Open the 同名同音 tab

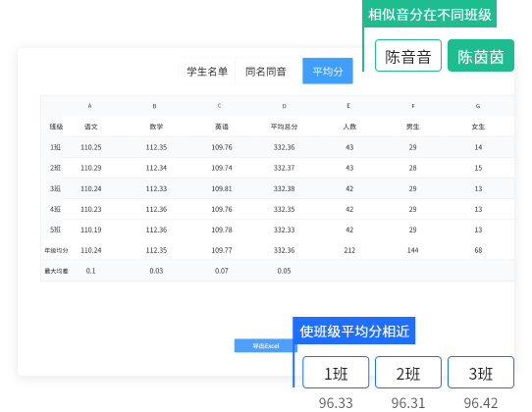[x=266, y=72]
